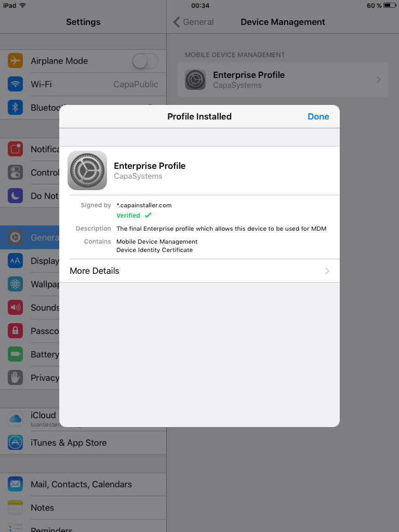
Task: Click the More Details chevron arrow
Action: point(327,271)
